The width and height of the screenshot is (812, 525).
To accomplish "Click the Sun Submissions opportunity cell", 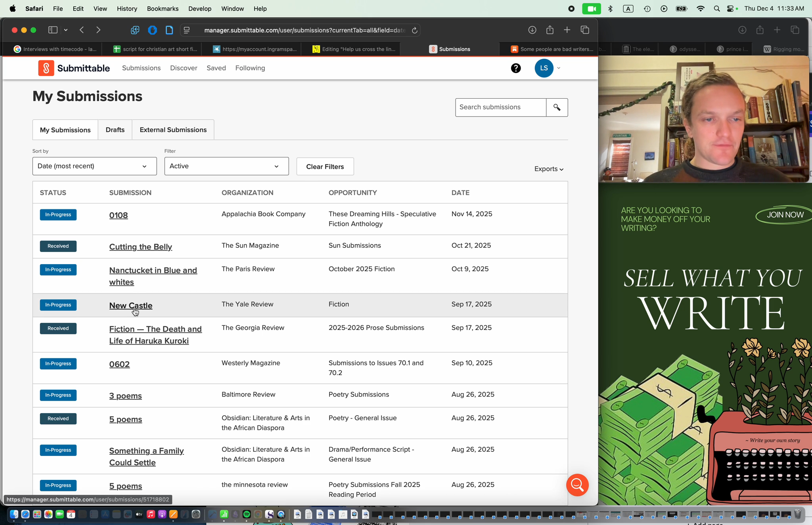I will click(354, 245).
